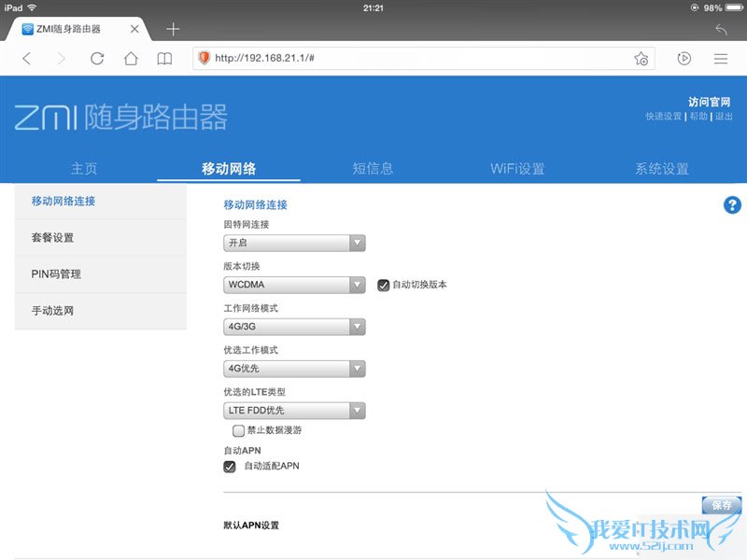Click the ZMI随身路由器 logo
747x560 pixels.
click(x=121, y=118)
